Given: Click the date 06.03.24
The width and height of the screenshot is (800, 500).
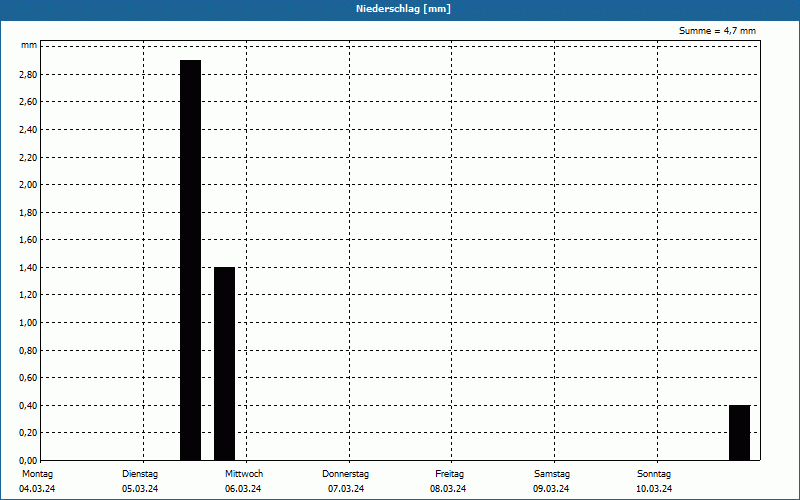Looking at the screenshot, I should point(243,489).
